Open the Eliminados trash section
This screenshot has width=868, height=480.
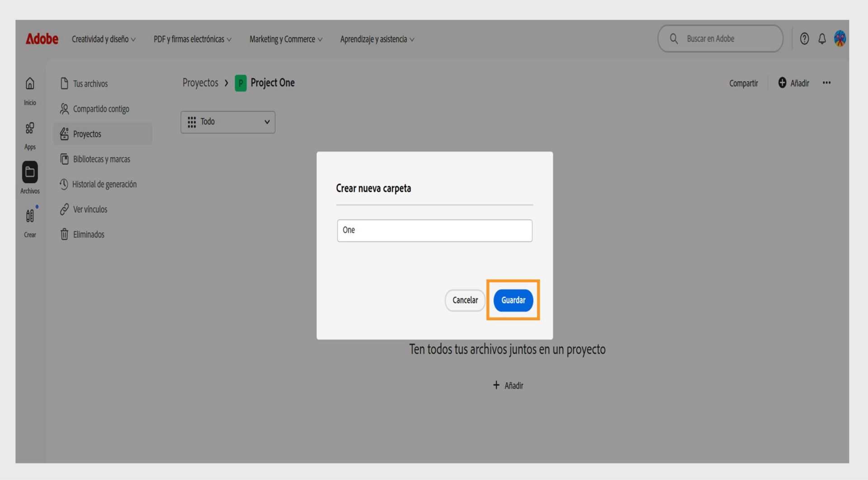tap(89, 234)
